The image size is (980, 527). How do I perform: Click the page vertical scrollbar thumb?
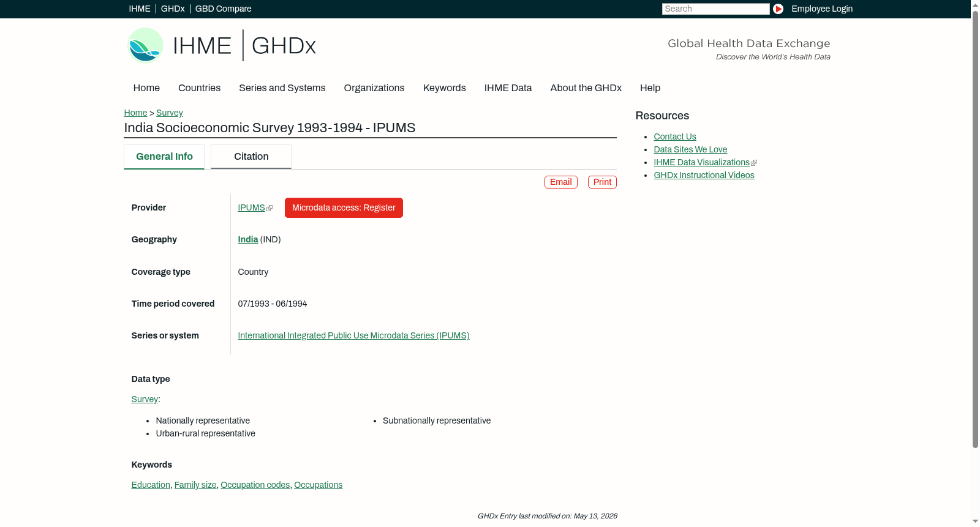pos(975,229)
